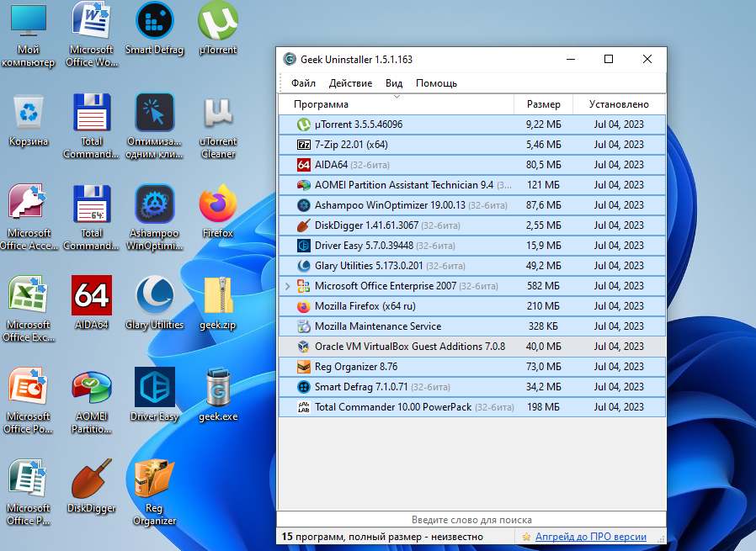The image size is (756, 551).
Task: Select the DiskDigger row icon in list
Action: (x=304, y=225)
